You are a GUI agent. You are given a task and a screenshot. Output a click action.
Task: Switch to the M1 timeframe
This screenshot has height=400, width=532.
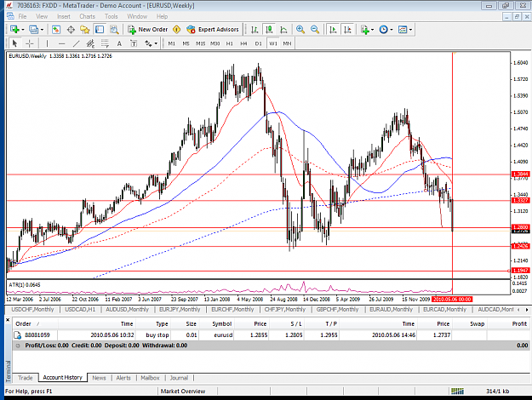[171, 43]
